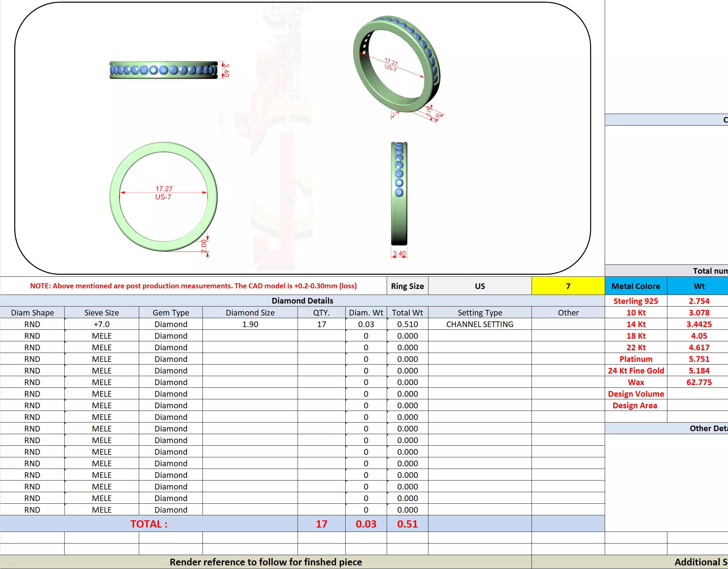
Task: Click the US ring size region cell
Action: (479, 286)
